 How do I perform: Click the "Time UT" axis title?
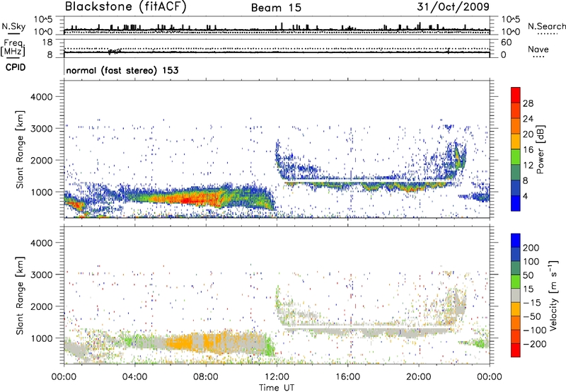coord(277,388)
